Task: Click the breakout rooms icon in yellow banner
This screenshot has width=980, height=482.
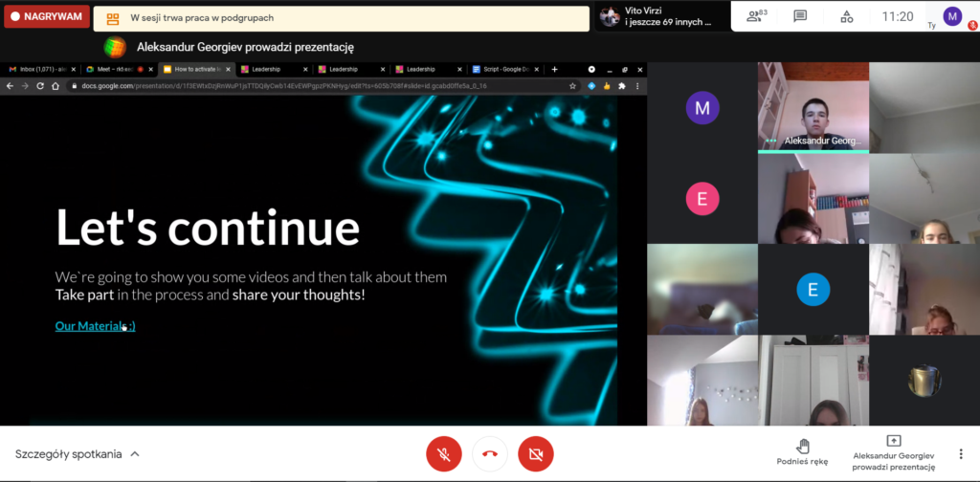Action: (x=113, y=17)
